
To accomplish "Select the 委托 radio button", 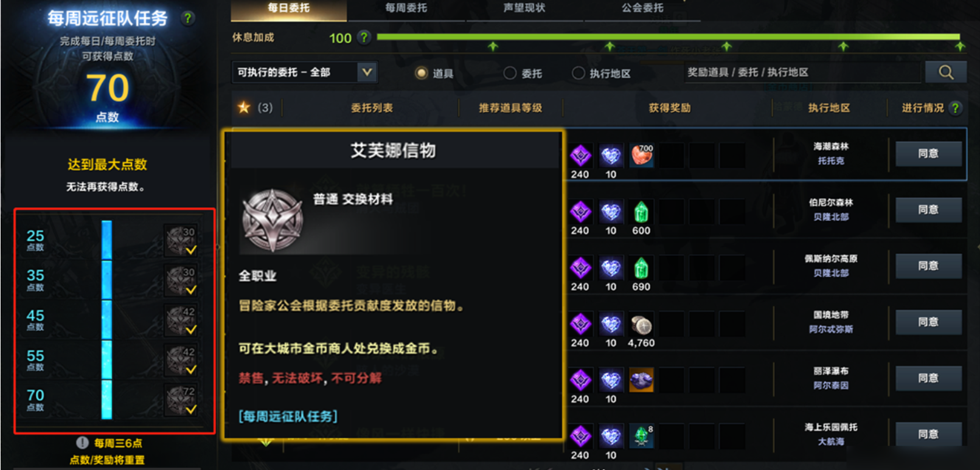I will click(510, 73).
